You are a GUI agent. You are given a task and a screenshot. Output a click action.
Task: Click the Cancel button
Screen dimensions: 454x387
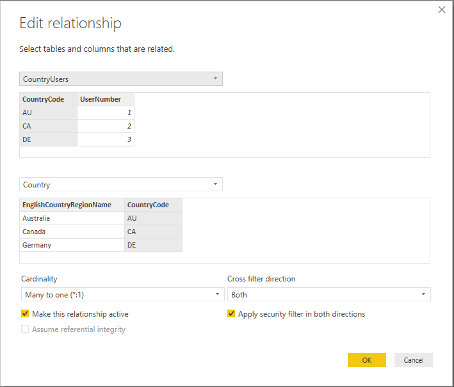click(x=413, y=360)
